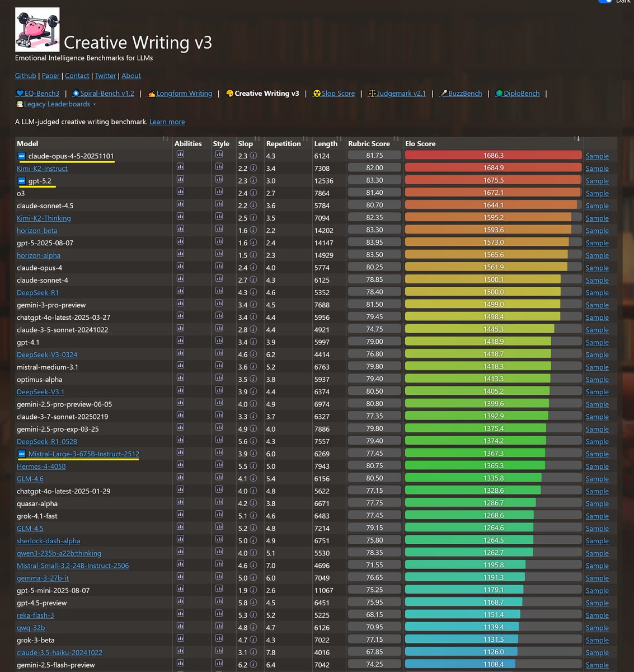Screen dimensions: 634x672
Task: Open Style chart icon for quasar-alpha
Action: (x=219, y=502)
